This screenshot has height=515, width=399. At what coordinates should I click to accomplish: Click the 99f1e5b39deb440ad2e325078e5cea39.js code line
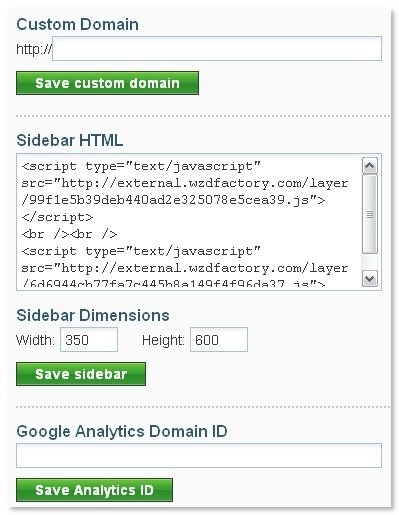coord(173,200)
